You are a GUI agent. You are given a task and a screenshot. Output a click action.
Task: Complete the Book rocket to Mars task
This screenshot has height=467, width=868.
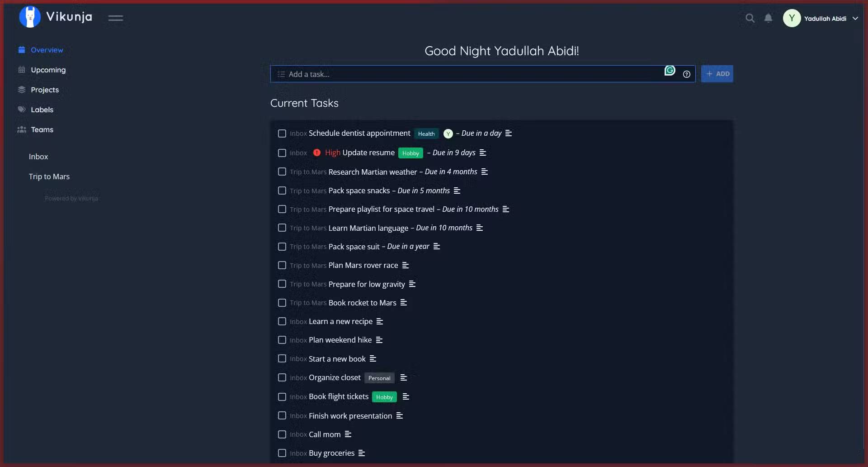tap(282, 303)
